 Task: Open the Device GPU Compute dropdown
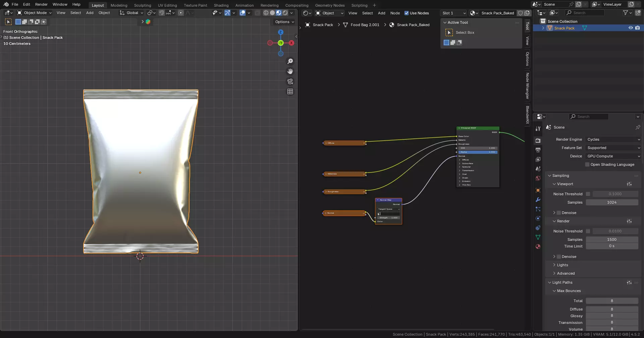613,156
